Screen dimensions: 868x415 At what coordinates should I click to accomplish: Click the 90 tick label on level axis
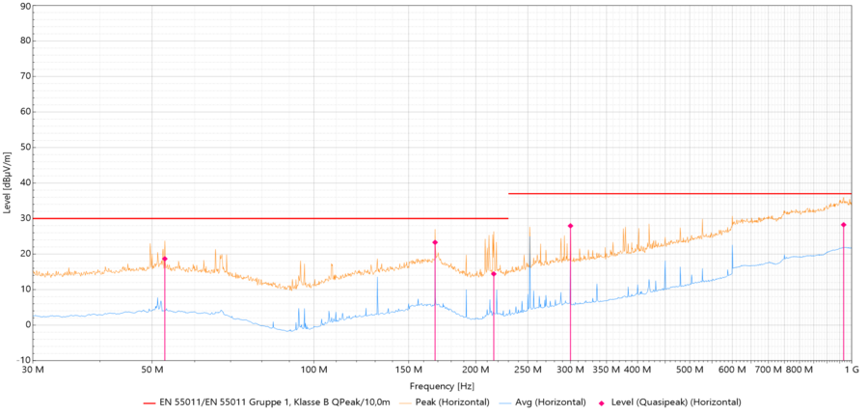(25, 6)
